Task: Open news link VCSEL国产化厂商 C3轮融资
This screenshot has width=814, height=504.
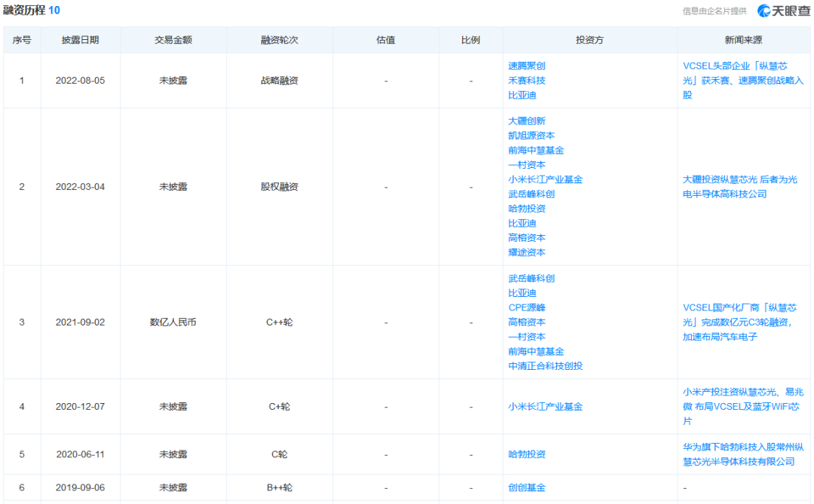Action: click(x=739, y=322)
